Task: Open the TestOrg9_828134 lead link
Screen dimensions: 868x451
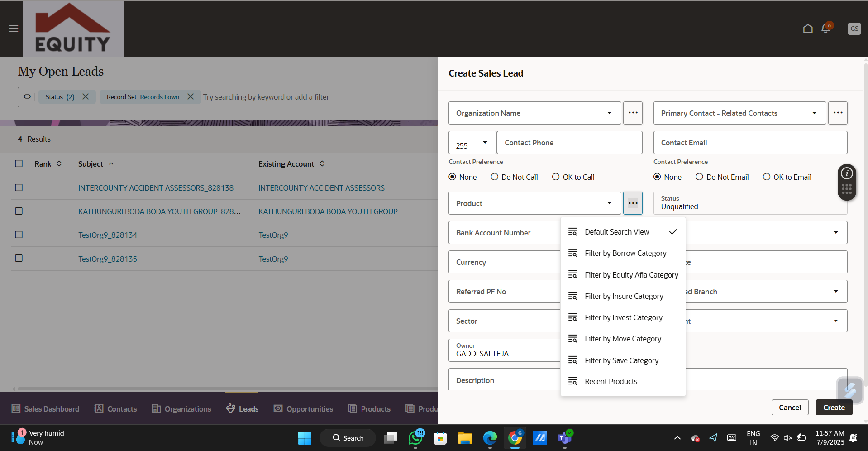Action: point(107,235)
